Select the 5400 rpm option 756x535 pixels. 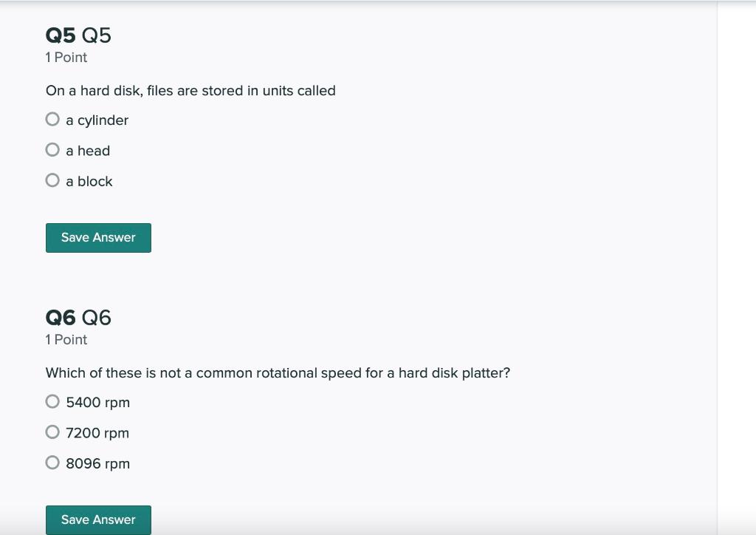pyautogui.click(x=52, y=401)
